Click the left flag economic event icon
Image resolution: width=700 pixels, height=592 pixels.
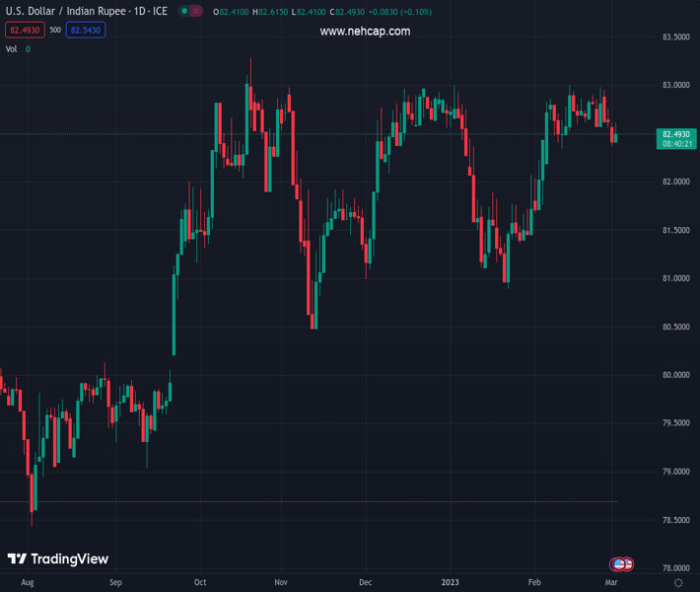(618, 564)
